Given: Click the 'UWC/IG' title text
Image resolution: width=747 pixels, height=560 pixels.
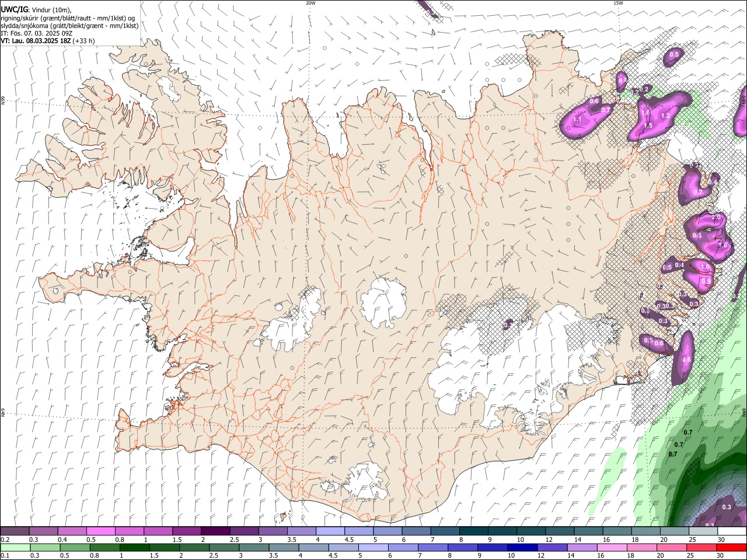Looking at the screenshot, I should pos(14,10).
